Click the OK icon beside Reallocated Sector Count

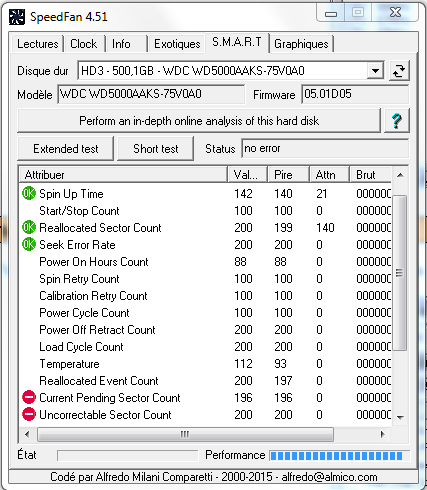click(x=29, y=228)
